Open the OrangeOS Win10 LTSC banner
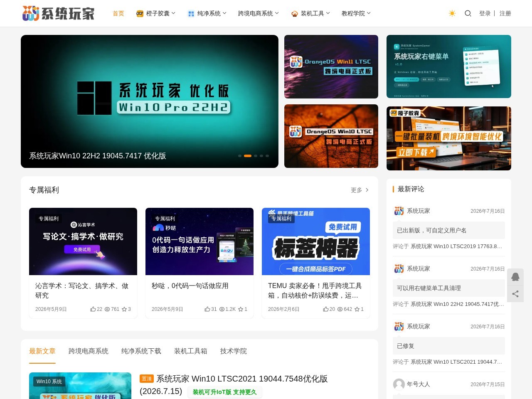Viewport: 532px width, 399px height. click(331, 136)
